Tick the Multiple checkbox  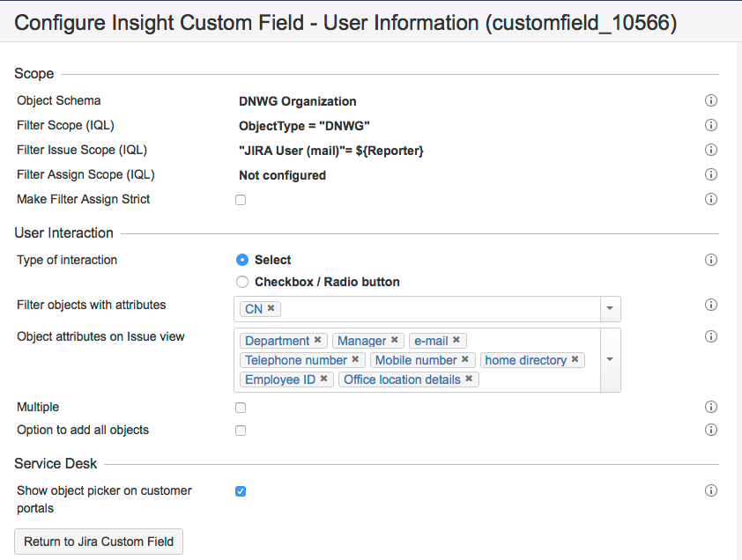pos(241,408)
